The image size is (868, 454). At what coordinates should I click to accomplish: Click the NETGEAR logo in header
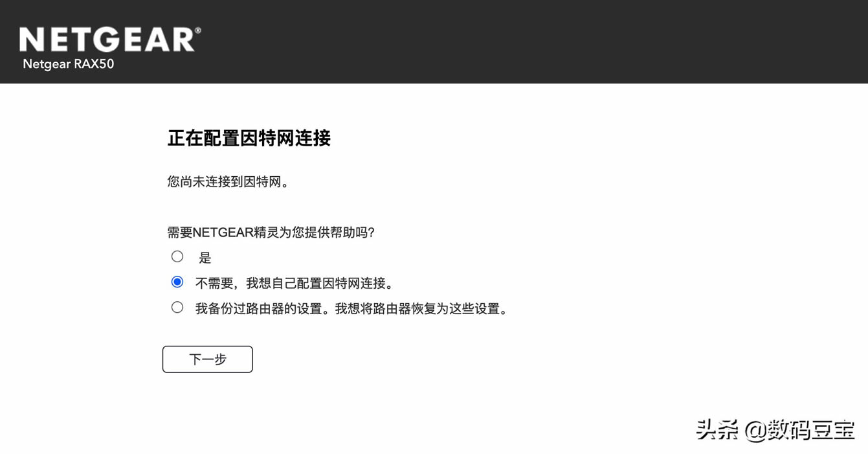pyautogui.click(x=107, y=40)
